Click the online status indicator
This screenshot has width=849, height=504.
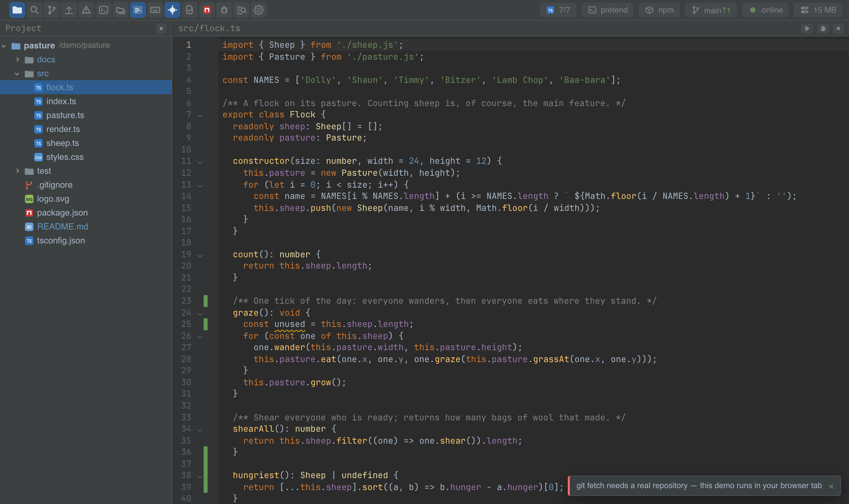(x=765, y=10)
